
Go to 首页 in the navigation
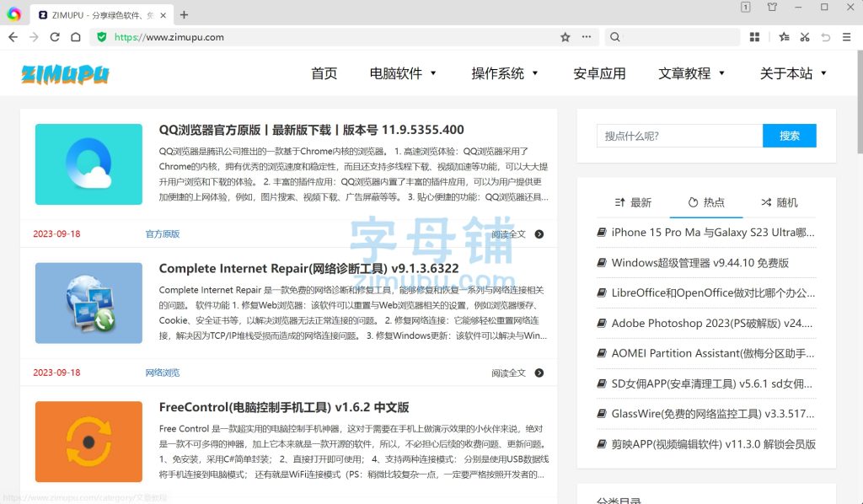click(324, 73)
